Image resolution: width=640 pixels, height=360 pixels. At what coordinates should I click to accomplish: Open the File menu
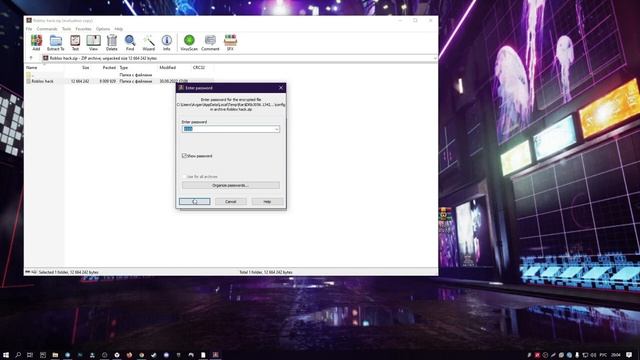[29, 29]
